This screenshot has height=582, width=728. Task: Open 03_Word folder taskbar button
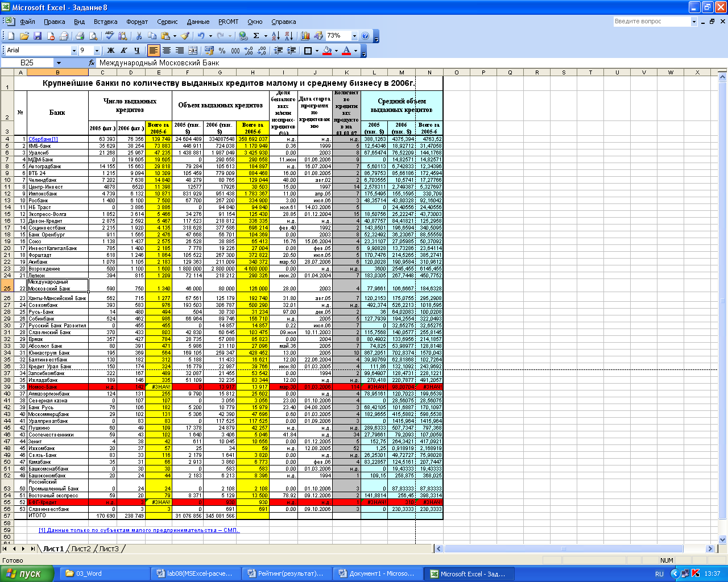pyautogui.click(x=105, y=573)
